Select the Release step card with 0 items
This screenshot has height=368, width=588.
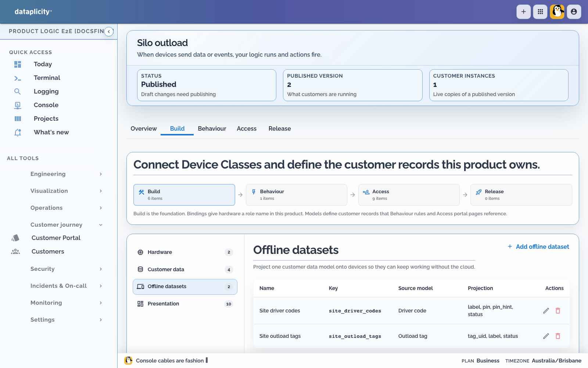521,195
